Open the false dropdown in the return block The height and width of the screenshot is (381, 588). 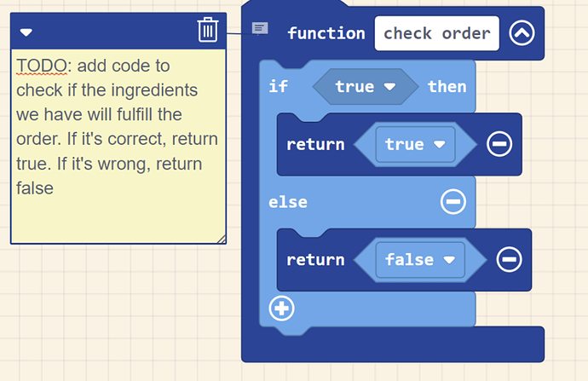coord(420,260)
